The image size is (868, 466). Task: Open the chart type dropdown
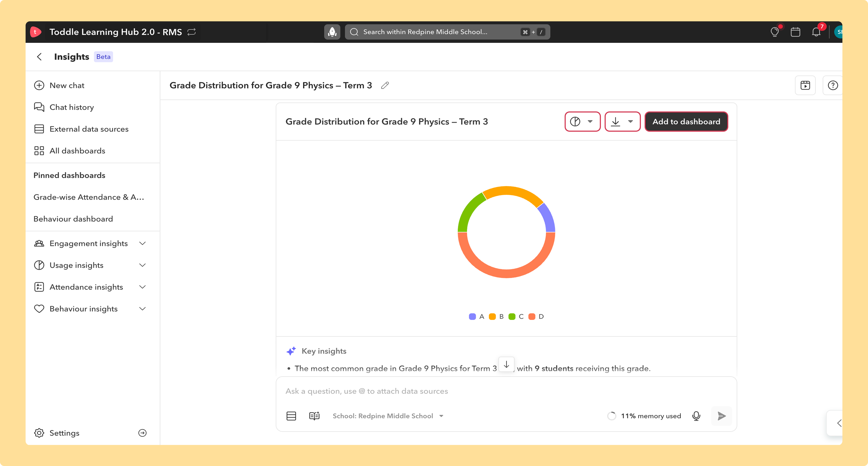pos(583,122)
